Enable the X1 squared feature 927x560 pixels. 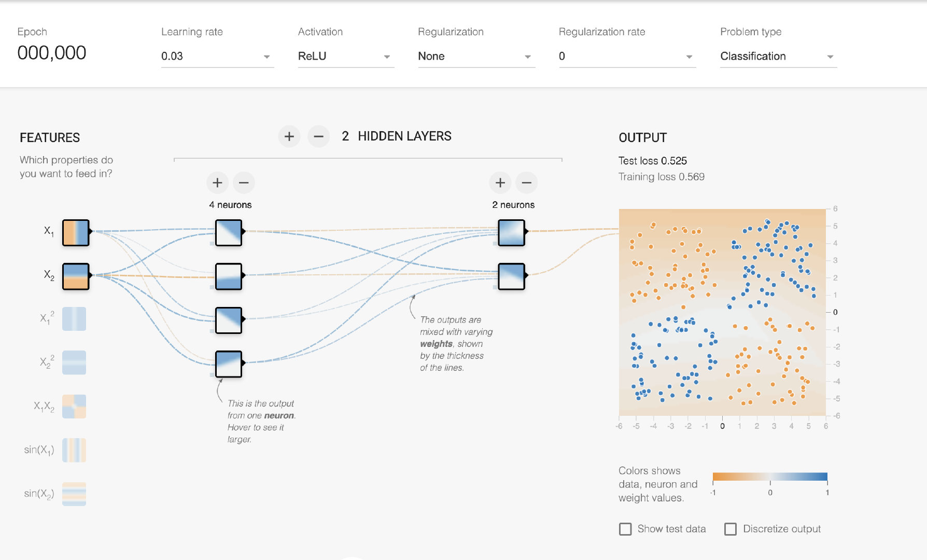click(x=74, y=319)
